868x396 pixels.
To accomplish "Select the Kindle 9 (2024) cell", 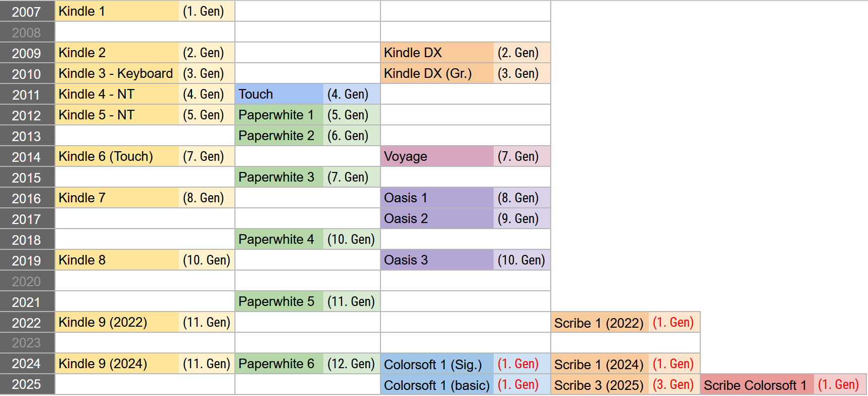I will 117,364.
